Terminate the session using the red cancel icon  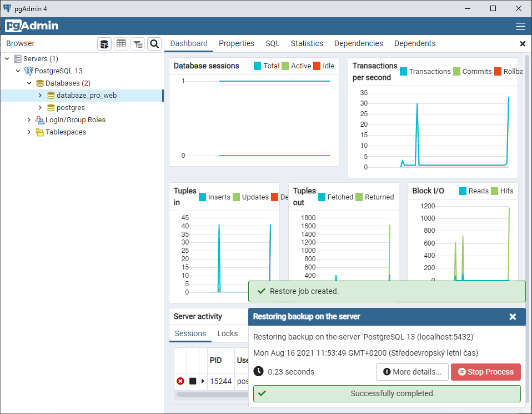tap(180, 381)
